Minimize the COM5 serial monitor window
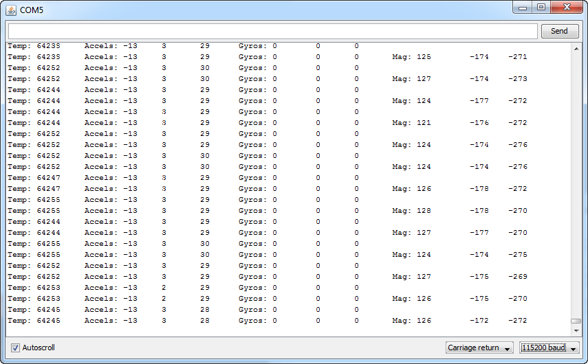 (523, 8)
